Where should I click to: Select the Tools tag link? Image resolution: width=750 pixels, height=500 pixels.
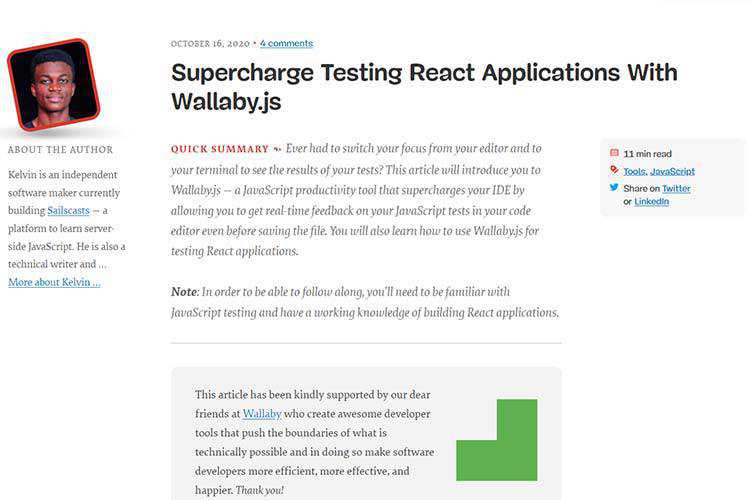[634, 172]
